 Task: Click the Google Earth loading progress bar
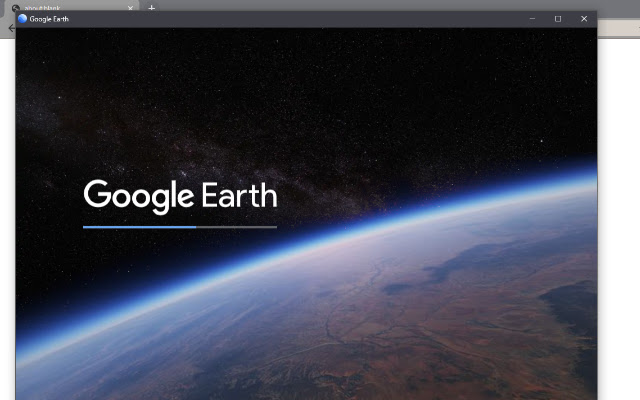pos(180,227)
